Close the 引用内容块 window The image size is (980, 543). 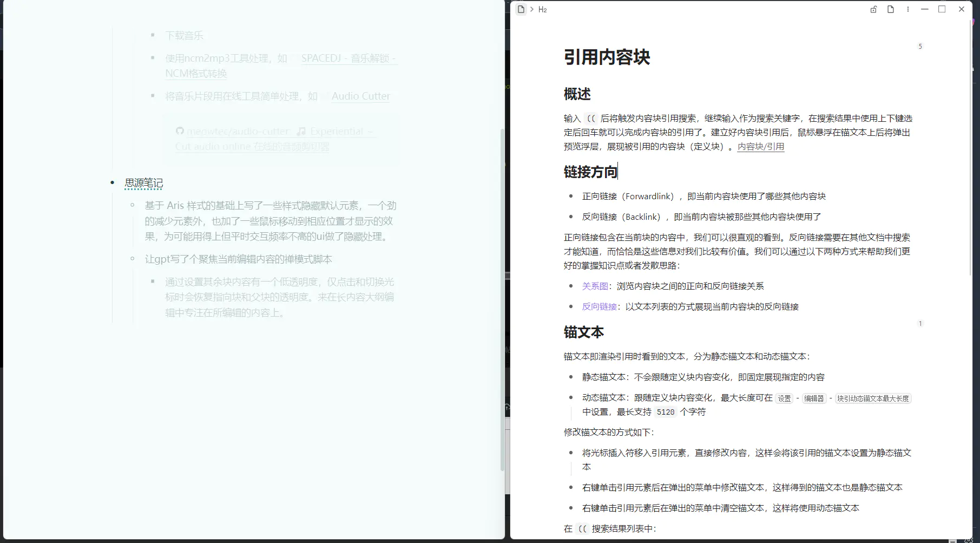tap(962, 9)
